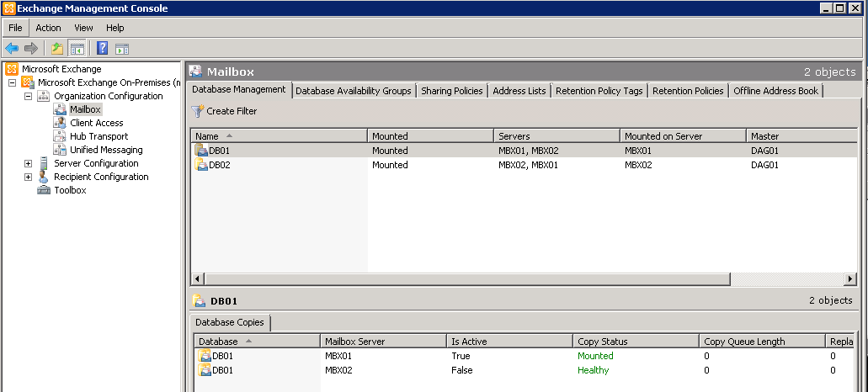Image resolution: width=868 pixels, height=392 pixels.
Task: Toggle Show/Hide Action Pane toolbar icon
Action: pyautogui.click(x=121, y=48)
